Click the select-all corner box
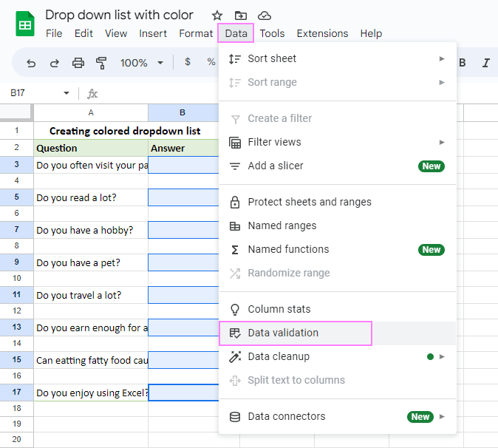 (16, 112)
